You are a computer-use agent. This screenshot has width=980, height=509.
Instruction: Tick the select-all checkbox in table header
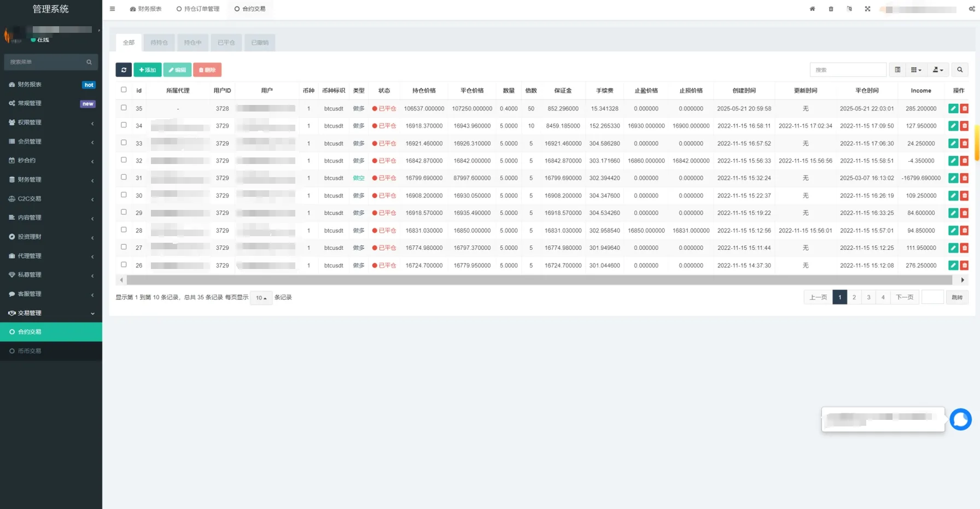[124, 90]
